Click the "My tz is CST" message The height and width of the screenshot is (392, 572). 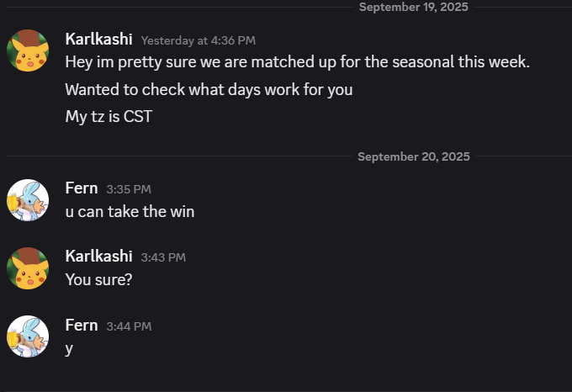(109, 116)
